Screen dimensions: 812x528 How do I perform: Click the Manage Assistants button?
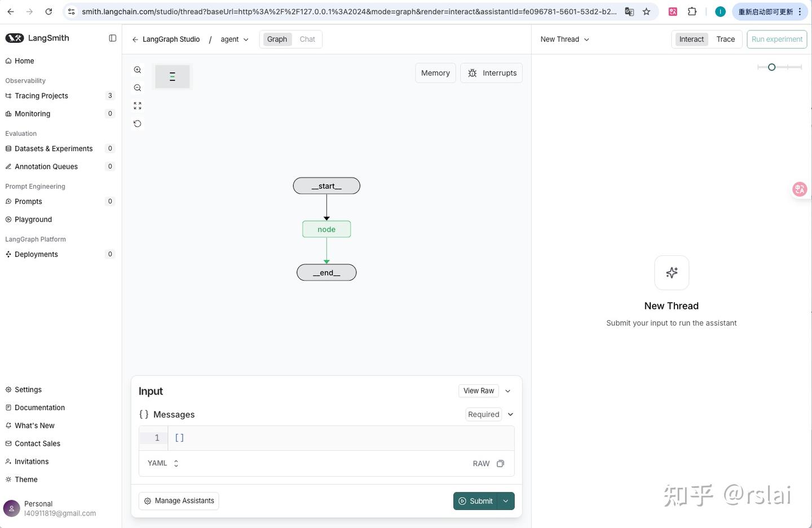pos(179,501)
